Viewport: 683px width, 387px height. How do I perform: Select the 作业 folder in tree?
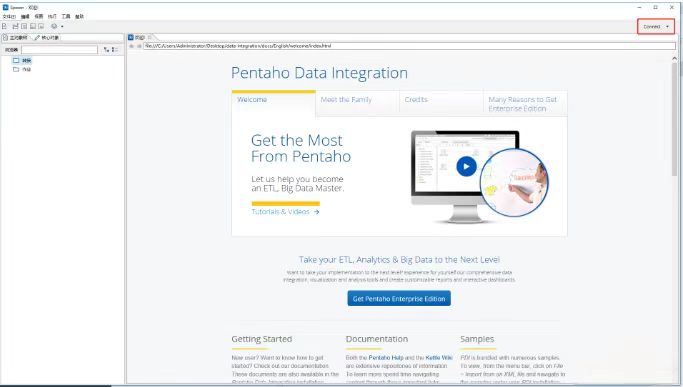22,69
